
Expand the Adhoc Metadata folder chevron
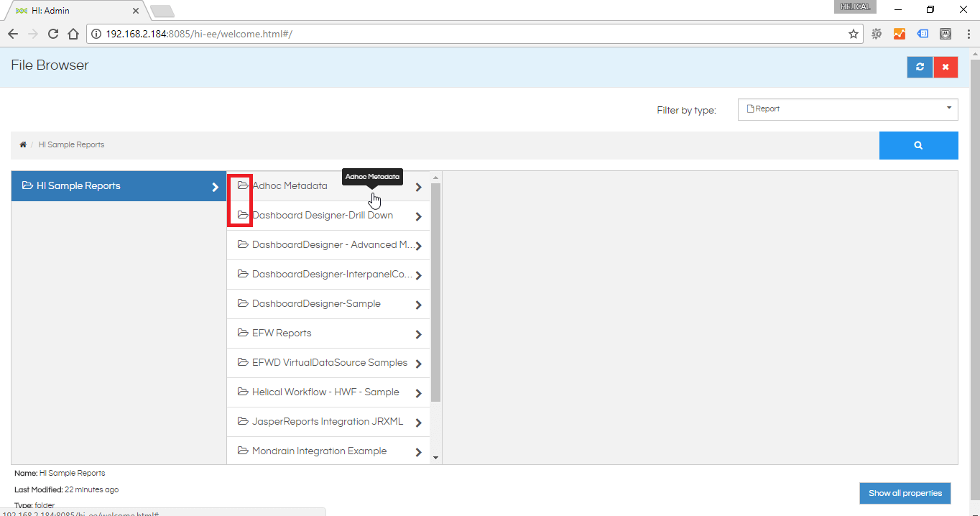[x=419, y=188]
